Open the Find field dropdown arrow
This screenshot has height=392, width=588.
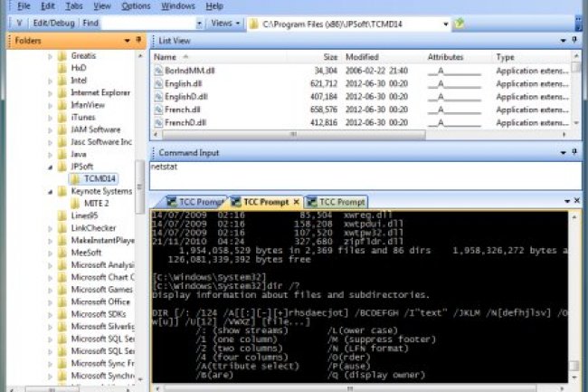[x=199, y=24]
